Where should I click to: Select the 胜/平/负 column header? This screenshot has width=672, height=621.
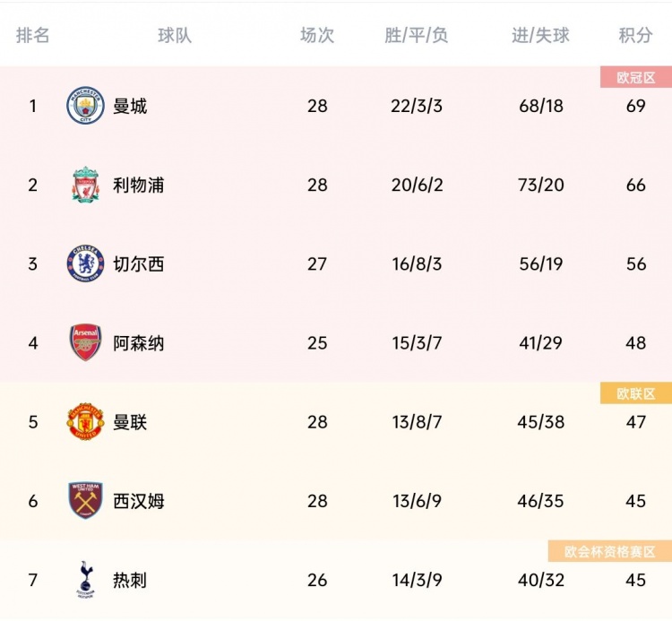click(416, 35)
